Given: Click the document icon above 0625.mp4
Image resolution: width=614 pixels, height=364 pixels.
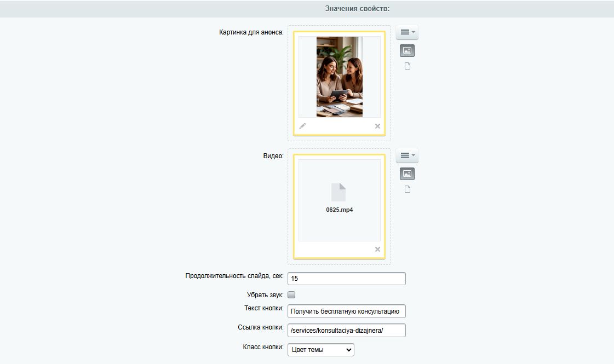Looking at the screenshot, I should pyautogui.click(x=338, y=193).
